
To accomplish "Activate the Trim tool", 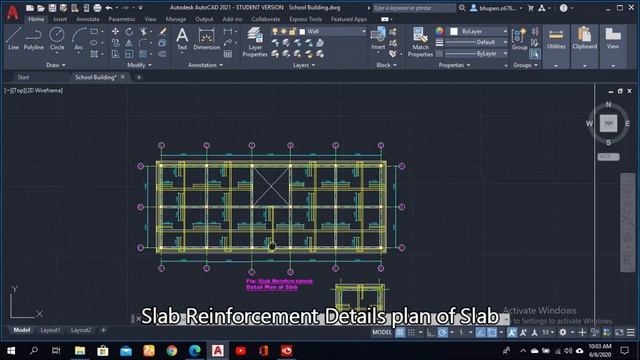I will (x=143, y=31).
